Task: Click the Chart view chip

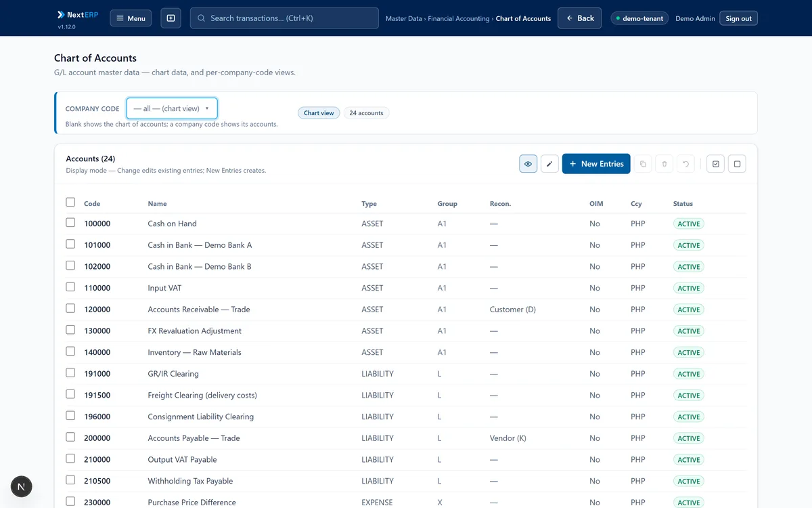Action: (319, 113)
